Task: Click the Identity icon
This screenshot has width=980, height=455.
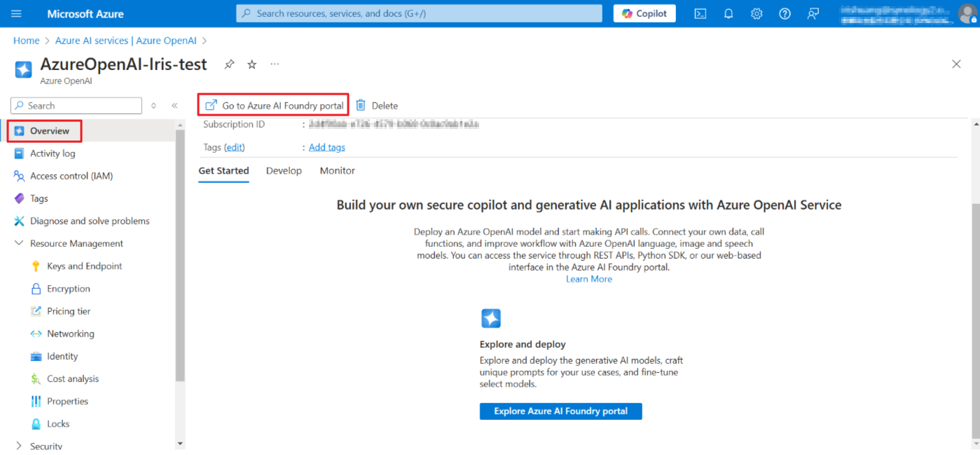Action: (x=36, y=356)
